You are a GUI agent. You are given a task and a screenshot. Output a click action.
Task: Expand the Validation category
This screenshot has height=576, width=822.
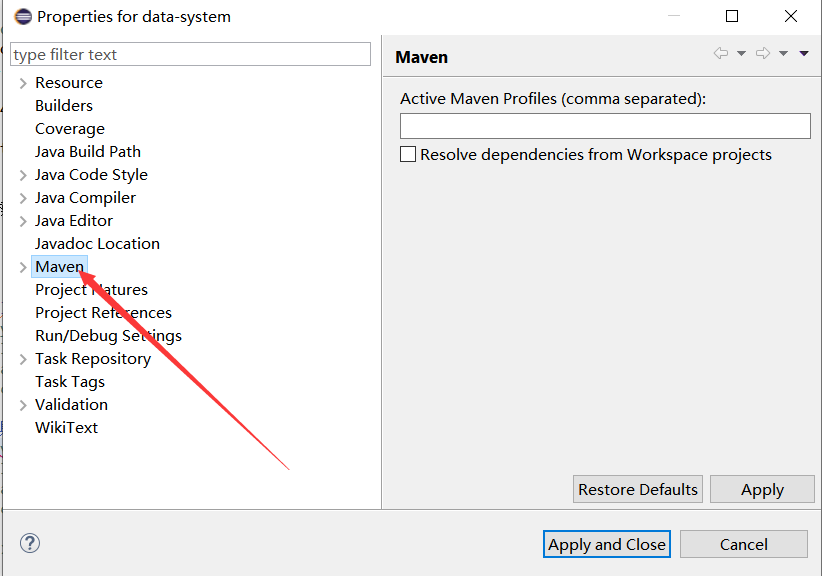pos(21,404)
